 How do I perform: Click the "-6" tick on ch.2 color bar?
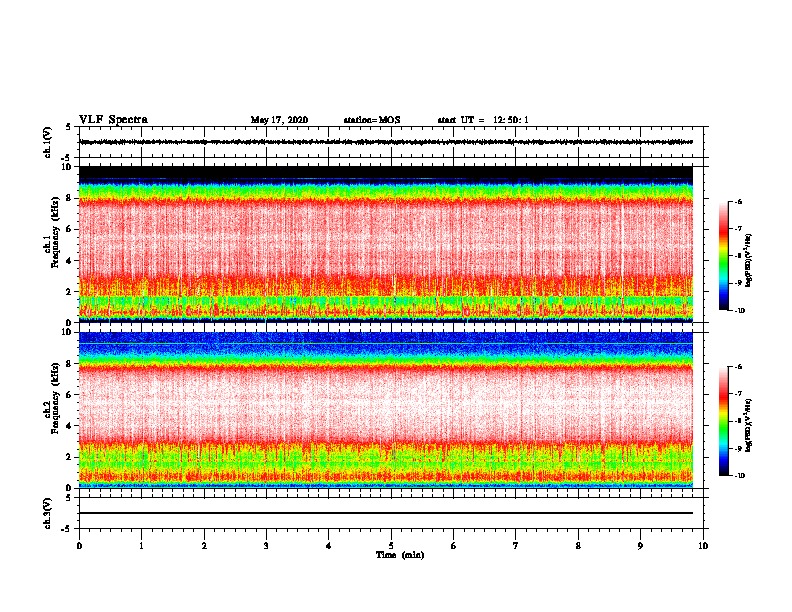(738, 367)
